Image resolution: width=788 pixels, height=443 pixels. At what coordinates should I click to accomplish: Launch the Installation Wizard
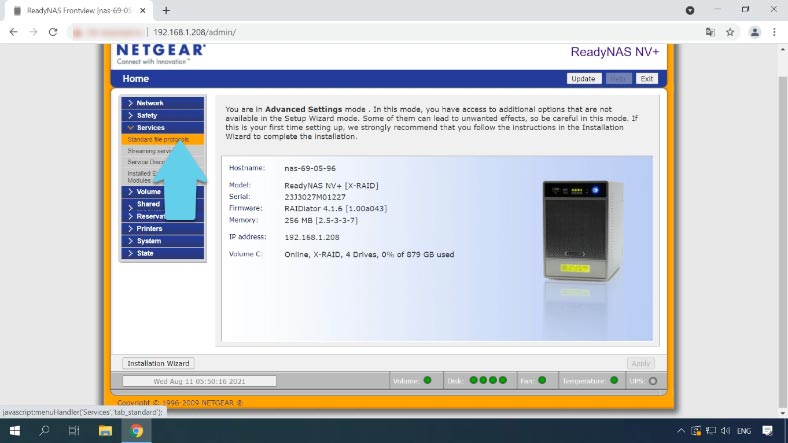tap(158, 363)
